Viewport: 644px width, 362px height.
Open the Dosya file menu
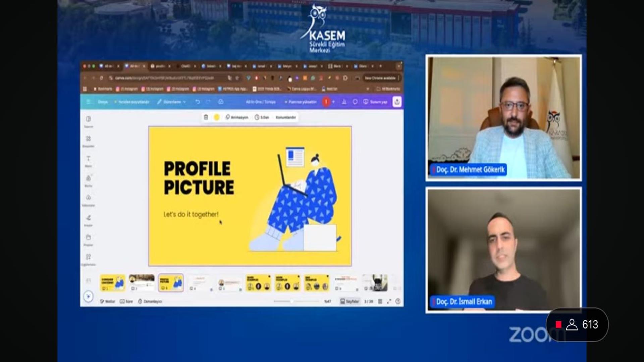(x=103, y=102)
